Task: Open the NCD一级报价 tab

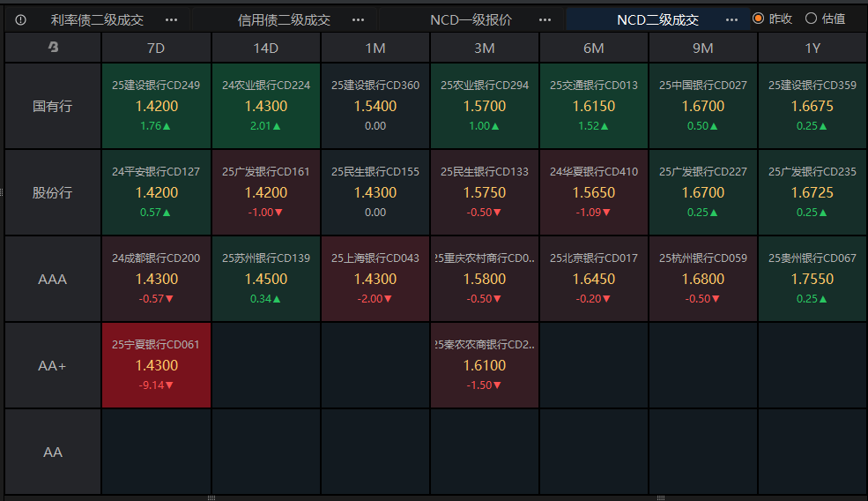Action: click(471, 19)
